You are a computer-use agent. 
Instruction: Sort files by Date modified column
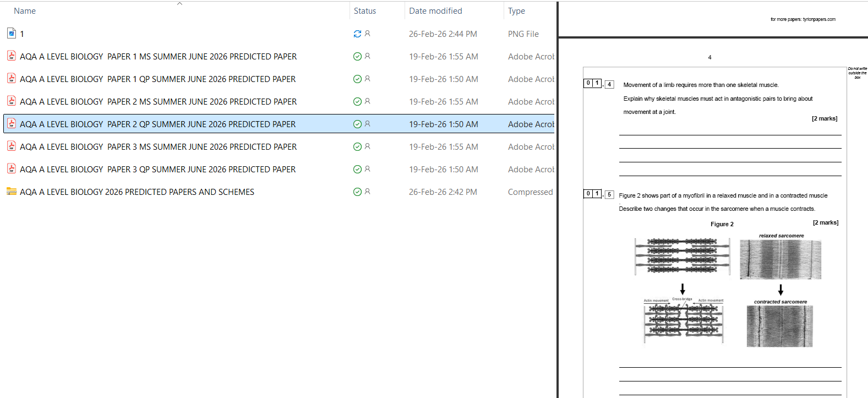435,11
